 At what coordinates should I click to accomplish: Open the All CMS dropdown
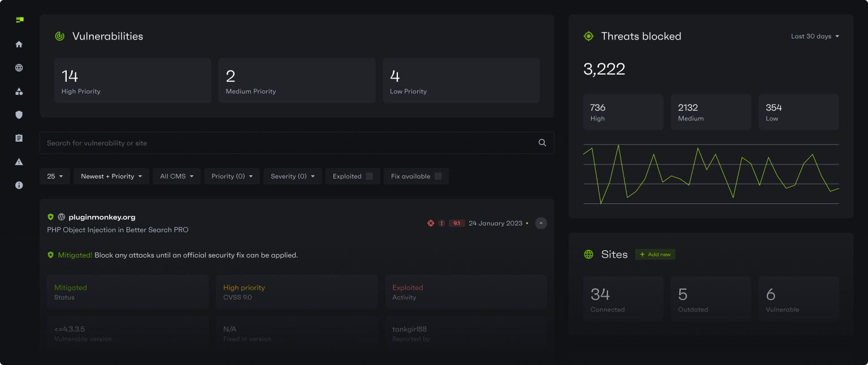click(x=176, y=176)
